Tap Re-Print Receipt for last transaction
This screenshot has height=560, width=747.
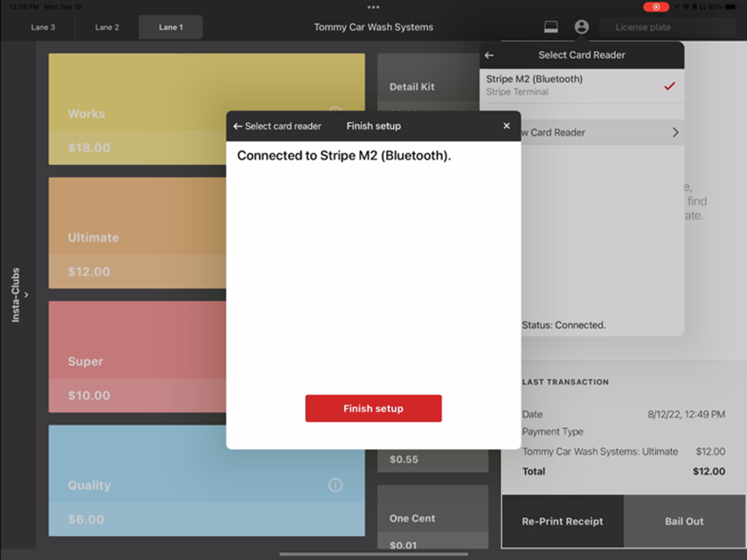click(x=562, y=522)
